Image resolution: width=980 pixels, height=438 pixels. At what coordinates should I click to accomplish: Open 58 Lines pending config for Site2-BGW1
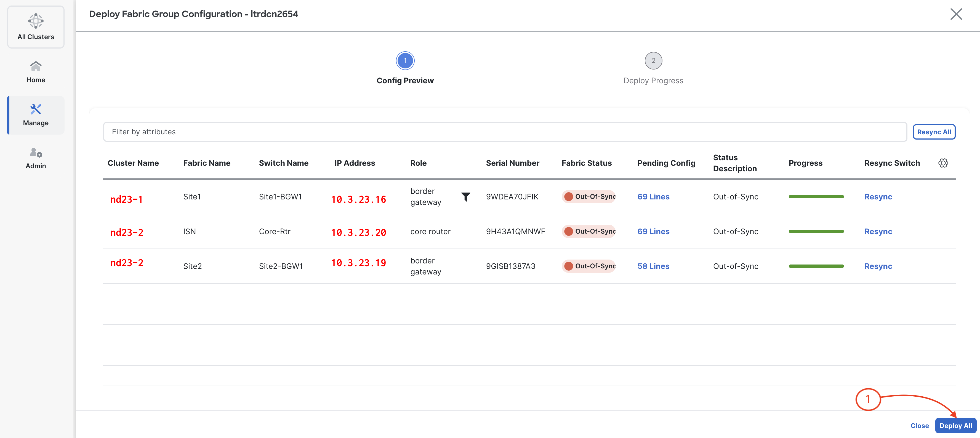tap(653, 266)
